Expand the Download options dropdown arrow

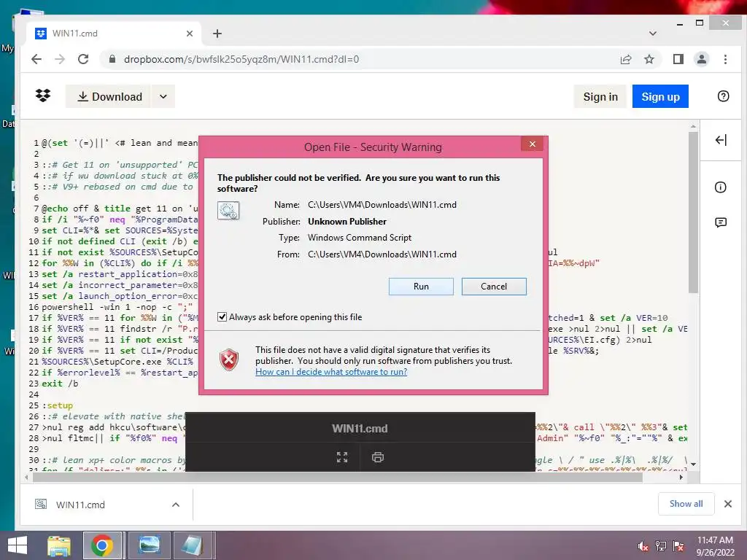pyautogui.click(x=163, y=96)
